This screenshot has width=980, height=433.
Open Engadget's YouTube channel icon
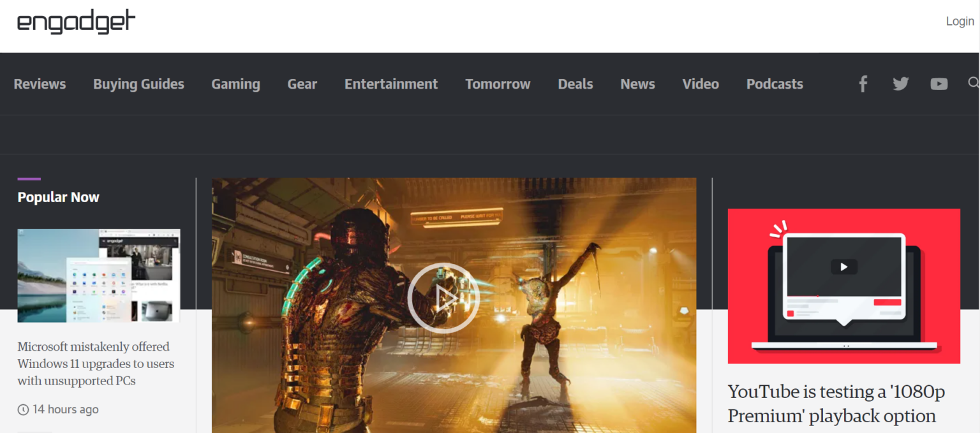click(939, 84)
